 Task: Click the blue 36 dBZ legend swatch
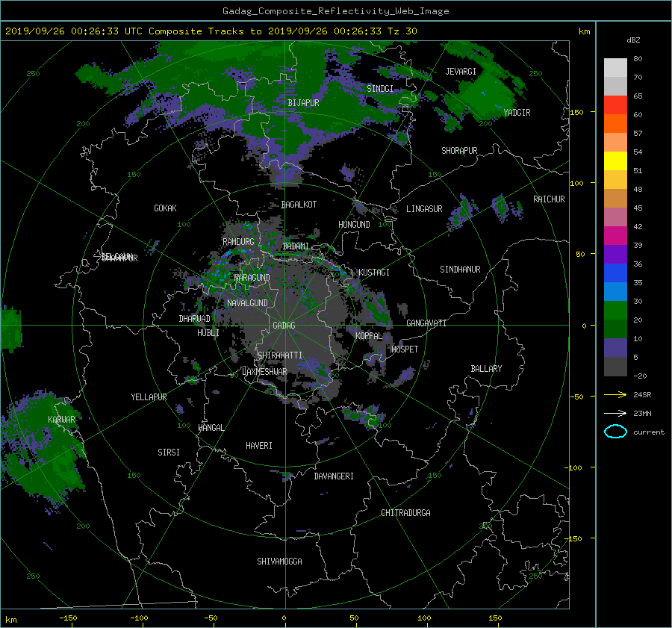click(615, 273)
